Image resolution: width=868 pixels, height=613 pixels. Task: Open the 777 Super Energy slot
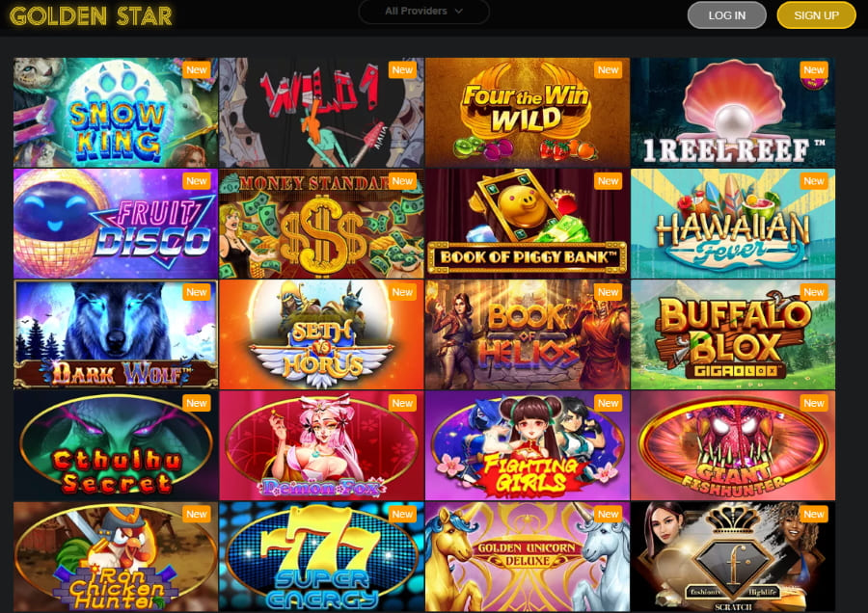coord(321,556)
